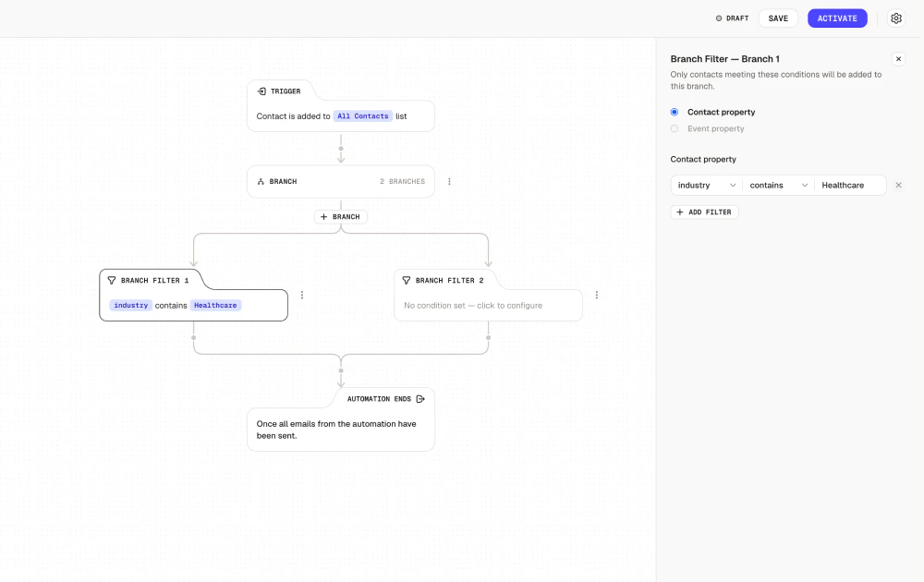Click the 2 Branches label
Viewport: 924px width, 582px height.
(x=402, y=181)
